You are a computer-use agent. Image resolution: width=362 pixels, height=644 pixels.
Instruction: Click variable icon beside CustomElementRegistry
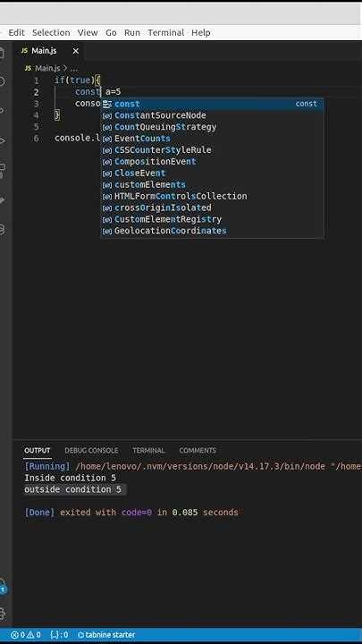pyautogui.click(x=107, y=219)
